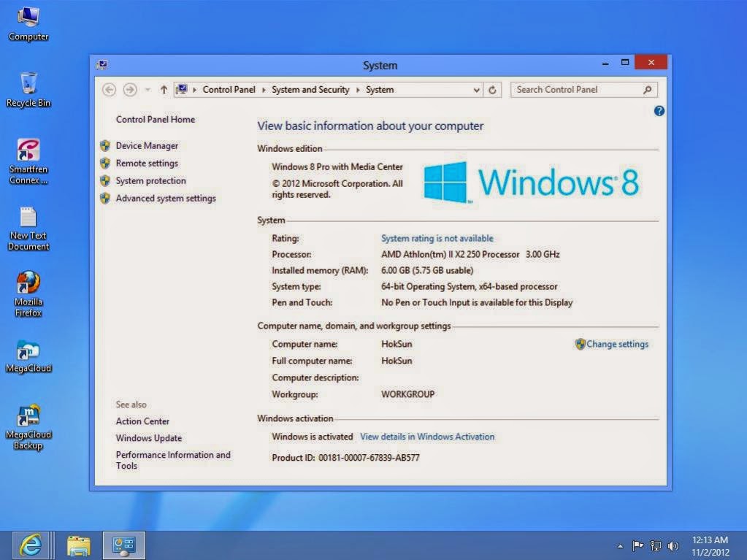The height and width of the screenshot is (560, 747).
Task: Open Action Center under See also
Action: [142, 421]
